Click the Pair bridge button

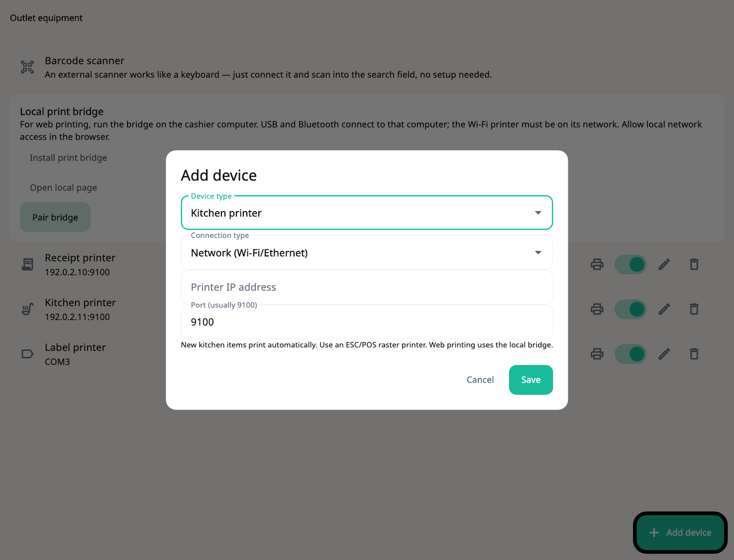tap(55, 217)
